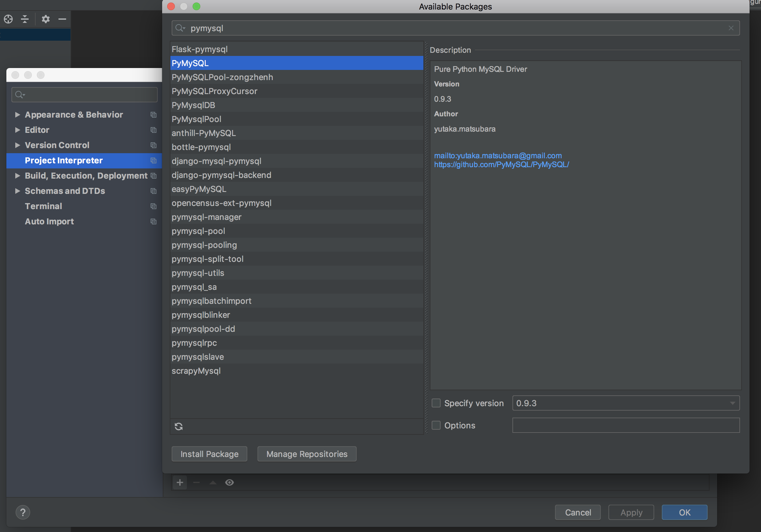This screenshot has height=532, width=761.
Task: Click the Manage Repositories button
Action: pyautogui.click(x=307, y=454)
